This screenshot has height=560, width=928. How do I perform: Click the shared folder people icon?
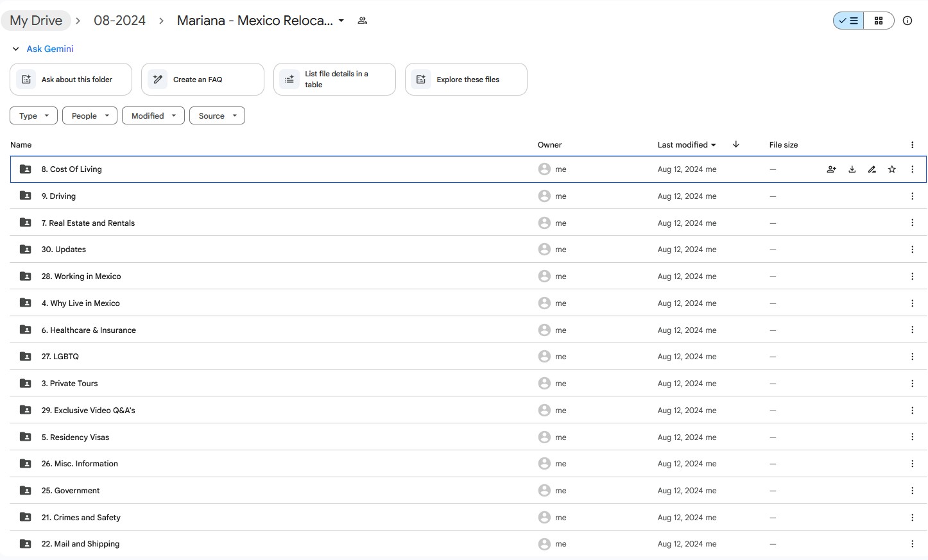coord(363,21)
